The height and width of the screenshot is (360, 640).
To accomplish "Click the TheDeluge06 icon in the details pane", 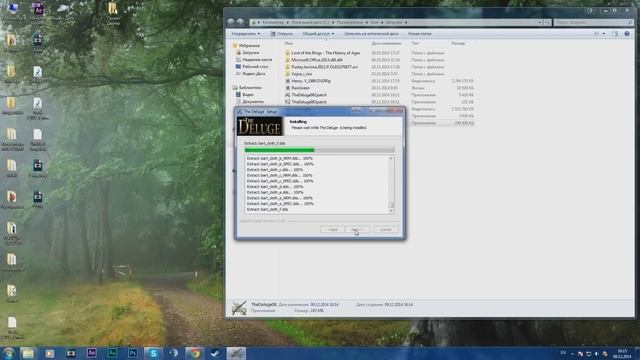I will (239, 307).
